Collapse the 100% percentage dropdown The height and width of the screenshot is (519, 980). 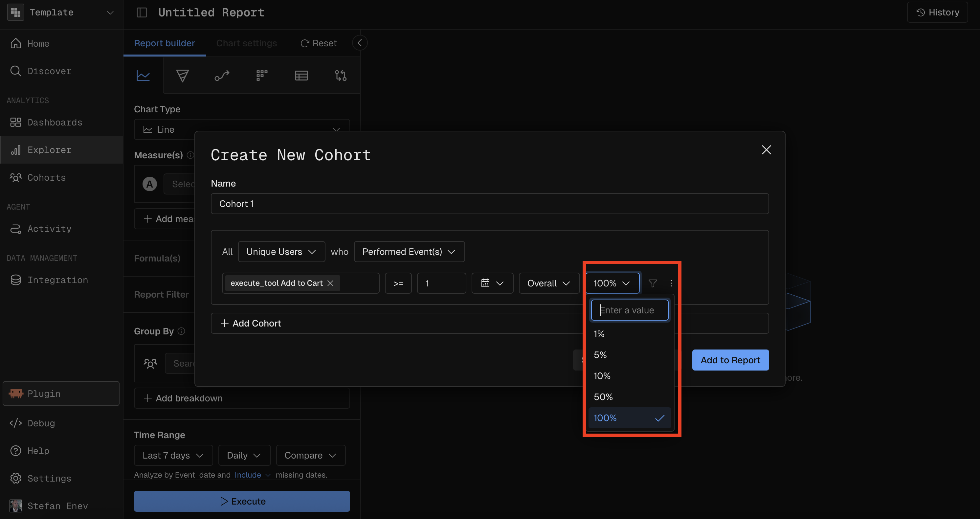612,283
